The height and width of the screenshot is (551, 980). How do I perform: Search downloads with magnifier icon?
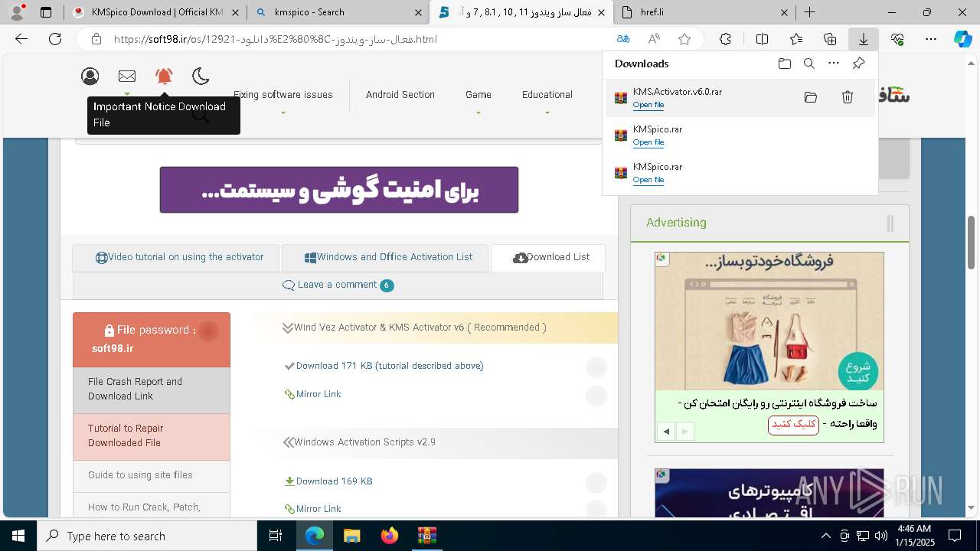(808, 64)
